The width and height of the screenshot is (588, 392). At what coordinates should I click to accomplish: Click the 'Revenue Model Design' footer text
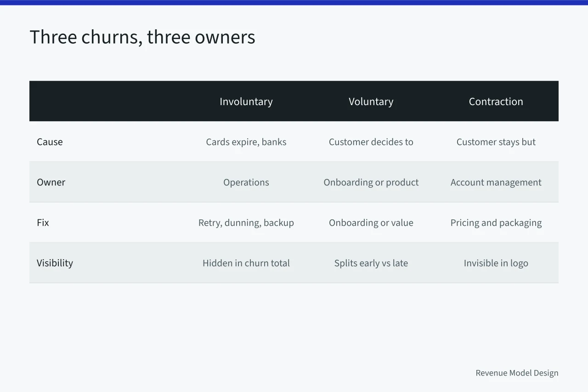click(x=517, y=373)
